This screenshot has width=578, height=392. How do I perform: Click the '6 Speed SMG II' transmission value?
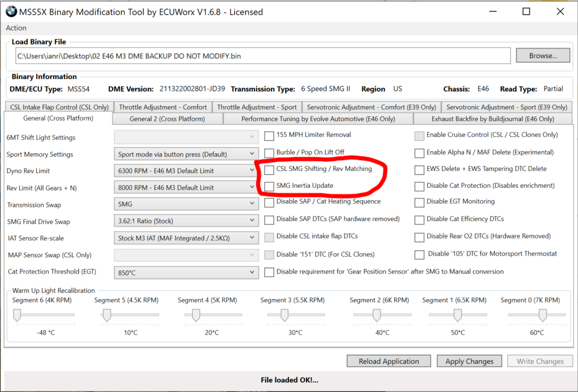[326, 89]
